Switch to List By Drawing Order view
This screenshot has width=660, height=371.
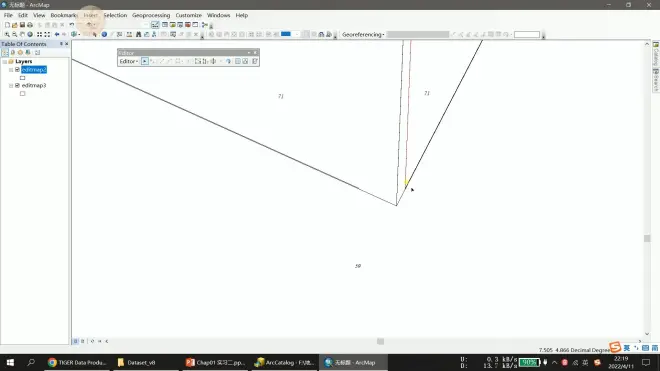pos(5,53)
